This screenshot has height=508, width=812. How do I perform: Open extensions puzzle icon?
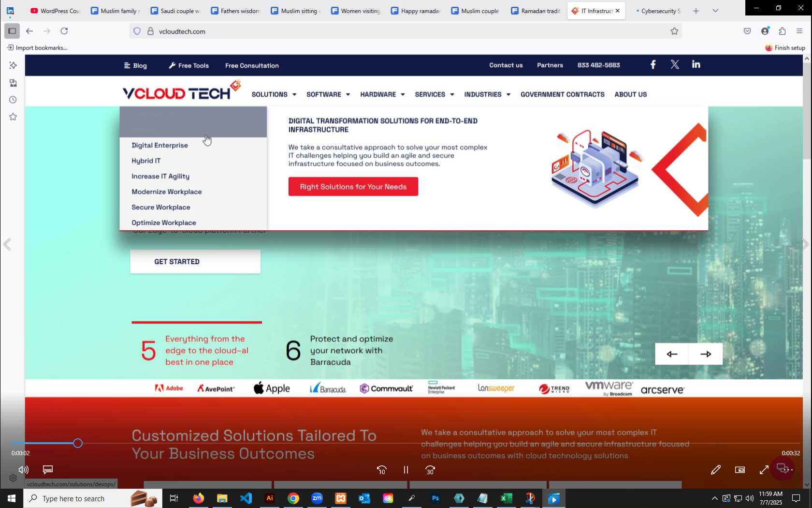[782, 31]
